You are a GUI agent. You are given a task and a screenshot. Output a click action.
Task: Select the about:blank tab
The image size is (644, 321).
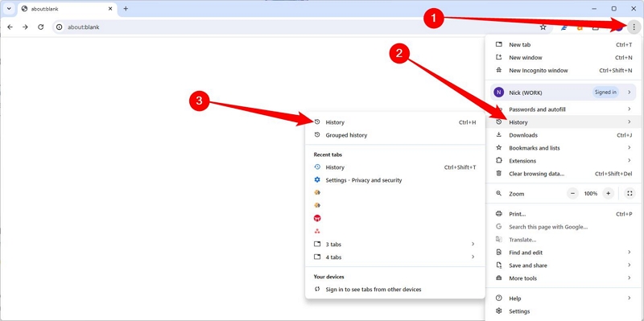pyautogui.click(x=67, y=9)
